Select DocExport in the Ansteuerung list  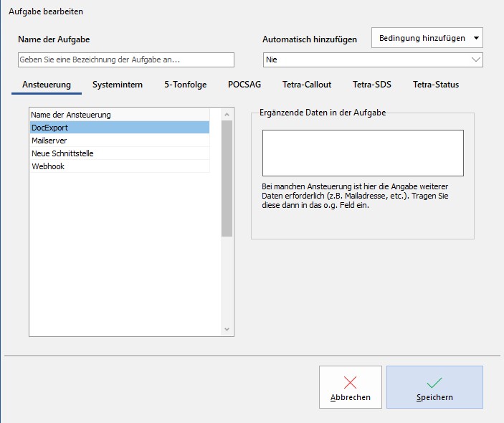pyautogui.click(x=119, y=128)
